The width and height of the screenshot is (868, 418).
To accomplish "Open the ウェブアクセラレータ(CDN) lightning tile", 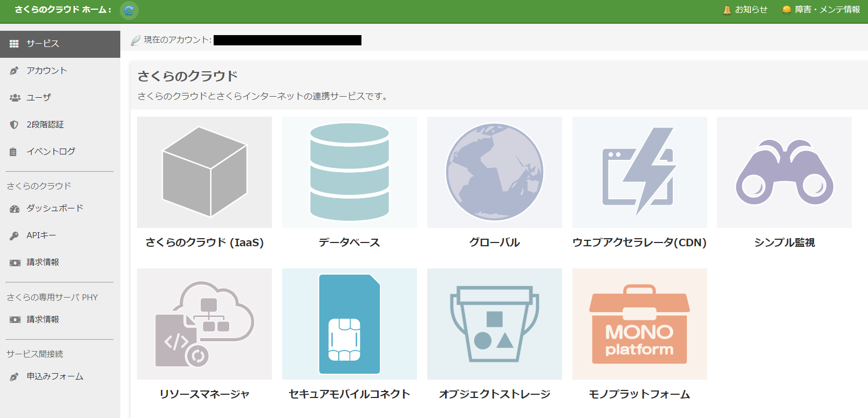I will click(640, 172).
